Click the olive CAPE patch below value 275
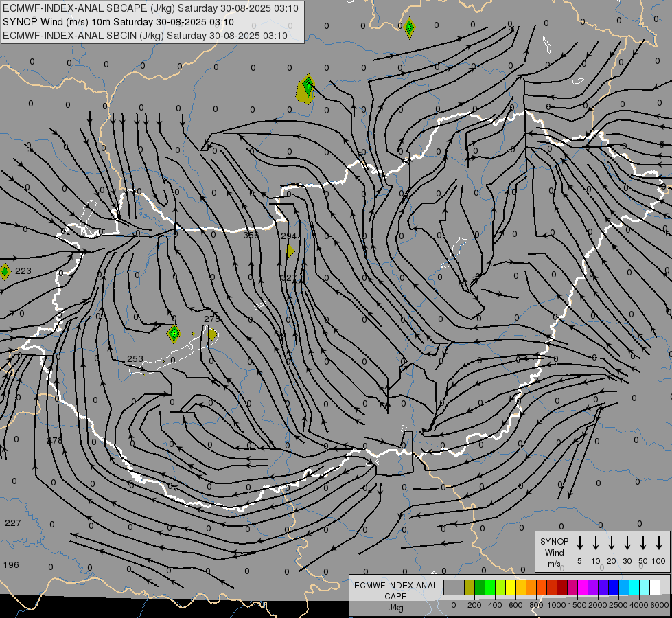The width and height of the screenshot is (672, 618). tap(213, 334)
